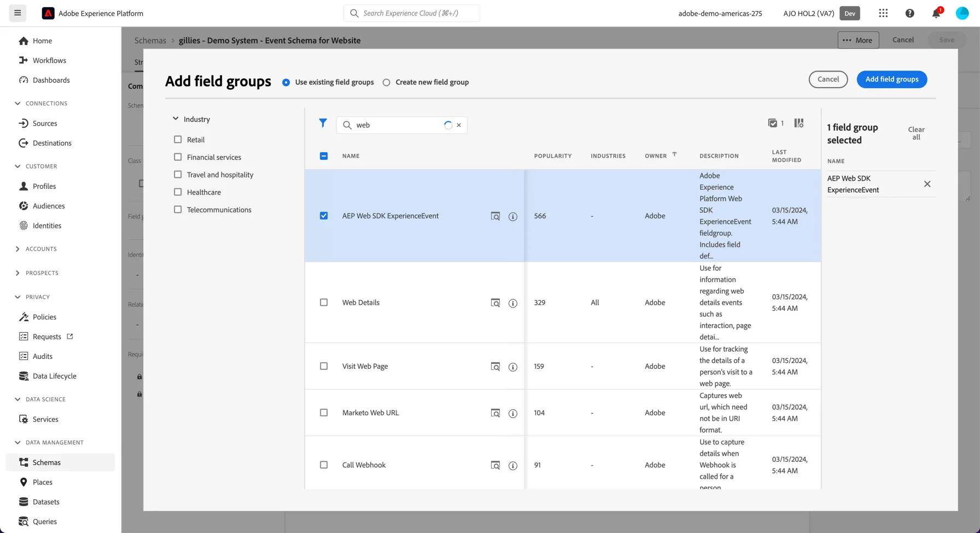Image resolution: width=980 pixels, height=533 pixels.
Task: Show info for Visit Web Page
Action: pyautogui.click(x=513, y=367)
